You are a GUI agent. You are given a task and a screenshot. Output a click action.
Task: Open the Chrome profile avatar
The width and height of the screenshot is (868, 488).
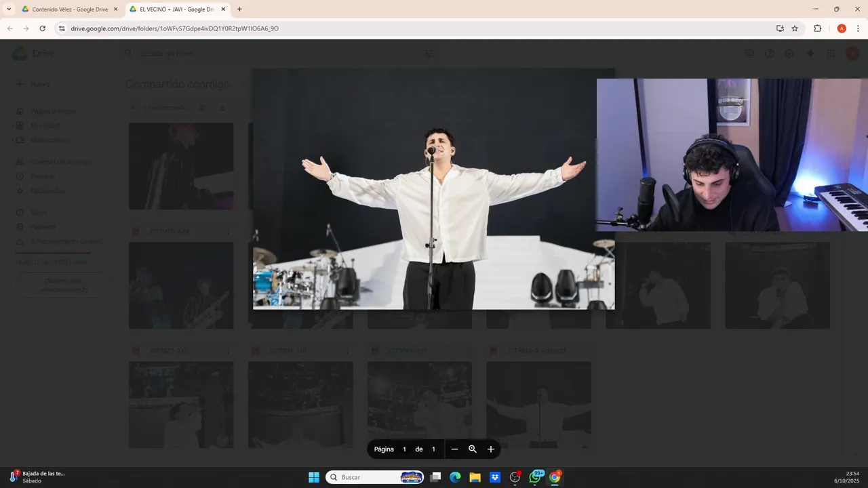tap(842, 28)
